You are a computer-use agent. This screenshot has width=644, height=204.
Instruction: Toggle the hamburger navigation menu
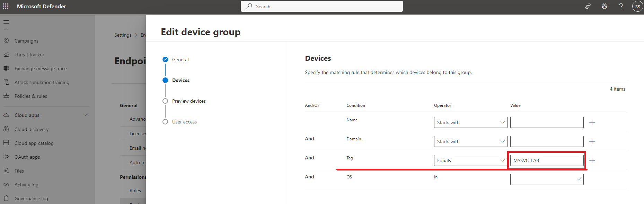(x=6, y=22)
